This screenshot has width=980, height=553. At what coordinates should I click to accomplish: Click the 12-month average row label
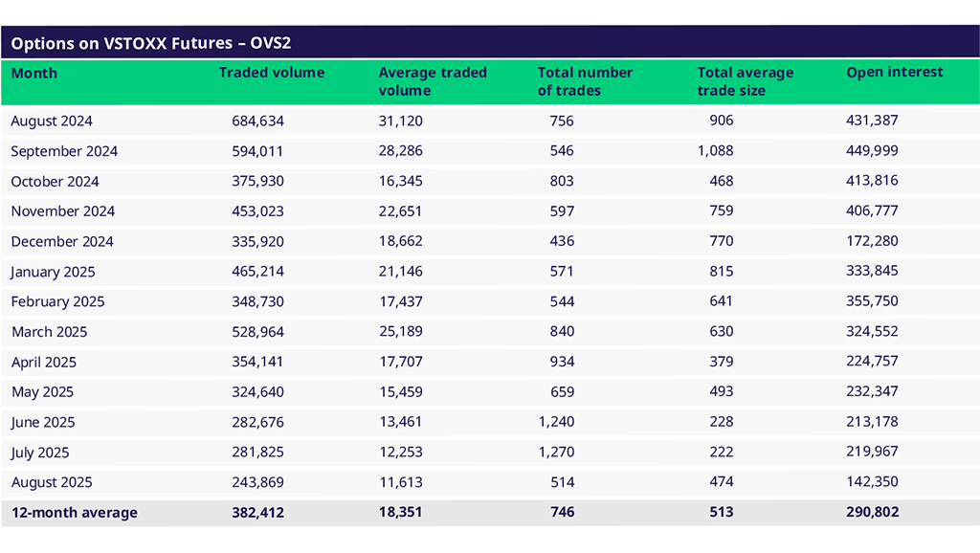pos(75,513)
